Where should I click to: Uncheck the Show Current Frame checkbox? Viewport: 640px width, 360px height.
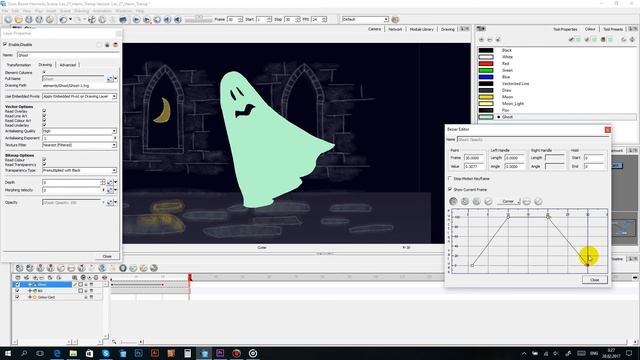tap(450, 189)
